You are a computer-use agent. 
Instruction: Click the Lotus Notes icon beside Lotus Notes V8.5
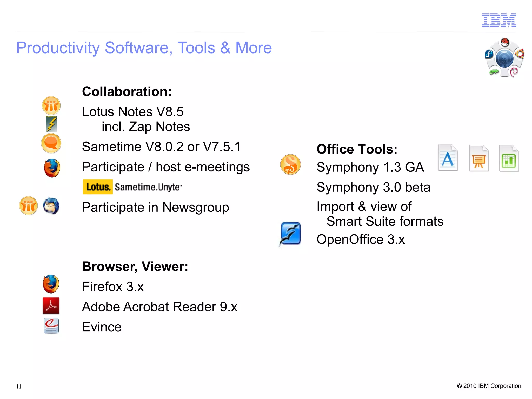click(x=51, y=105)
